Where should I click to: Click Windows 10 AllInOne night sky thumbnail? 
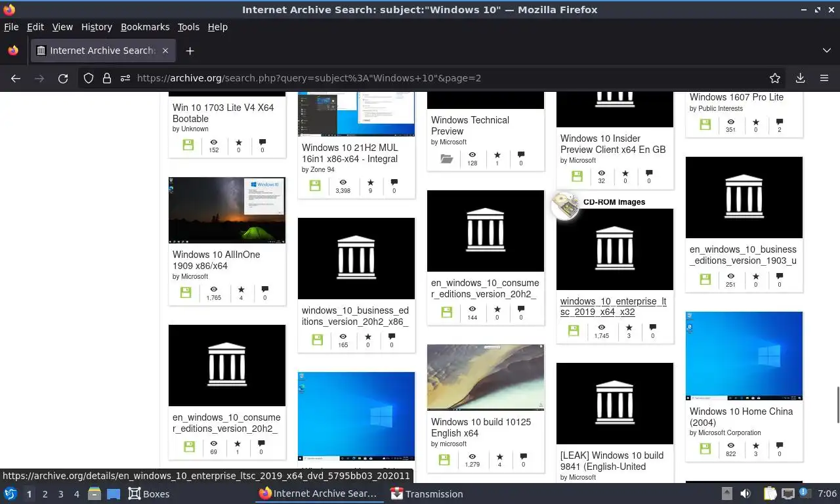[227, 210]
